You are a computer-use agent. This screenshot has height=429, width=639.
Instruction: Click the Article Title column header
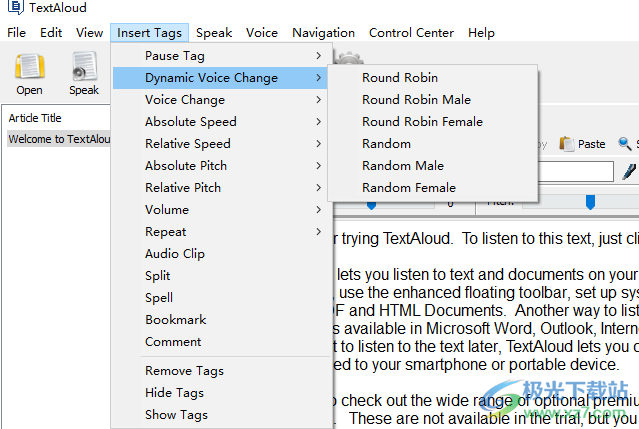[35, 118]
